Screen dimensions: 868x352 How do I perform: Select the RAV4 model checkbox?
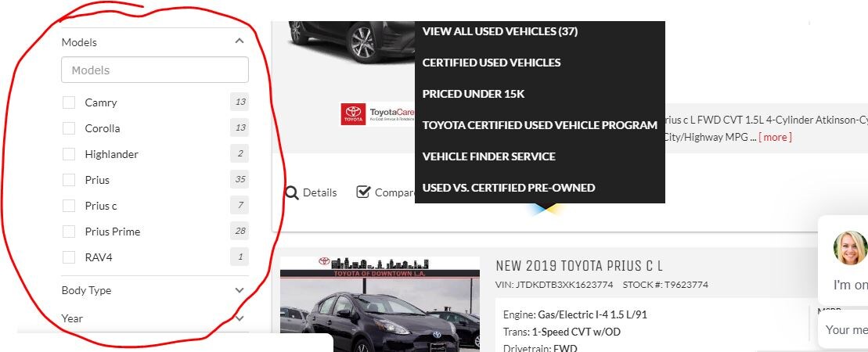pos(69,257)
